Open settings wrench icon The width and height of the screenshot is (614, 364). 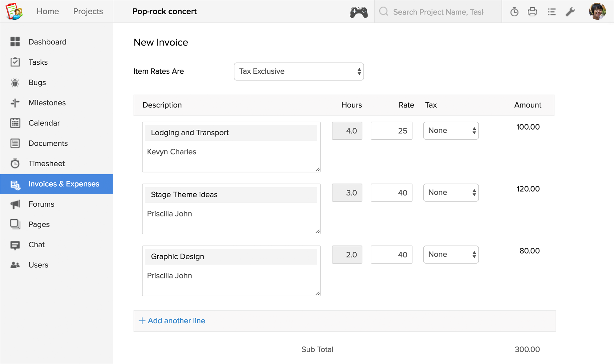point(570,12)
